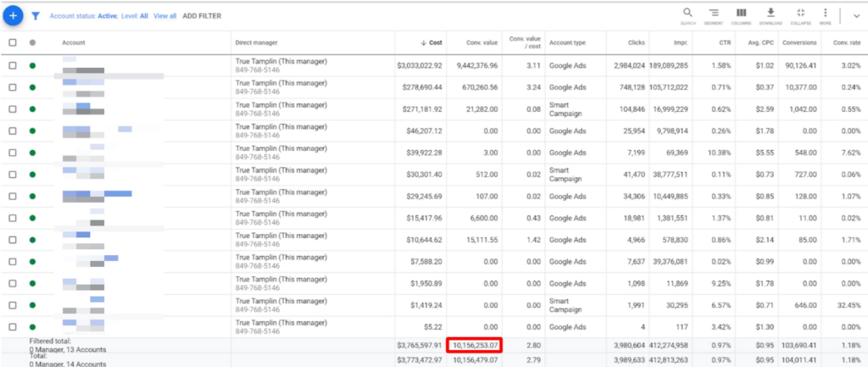The width and height of the screenshot is (868, 367).
Task: Click the blue plus add button
Action: [13, 15]
